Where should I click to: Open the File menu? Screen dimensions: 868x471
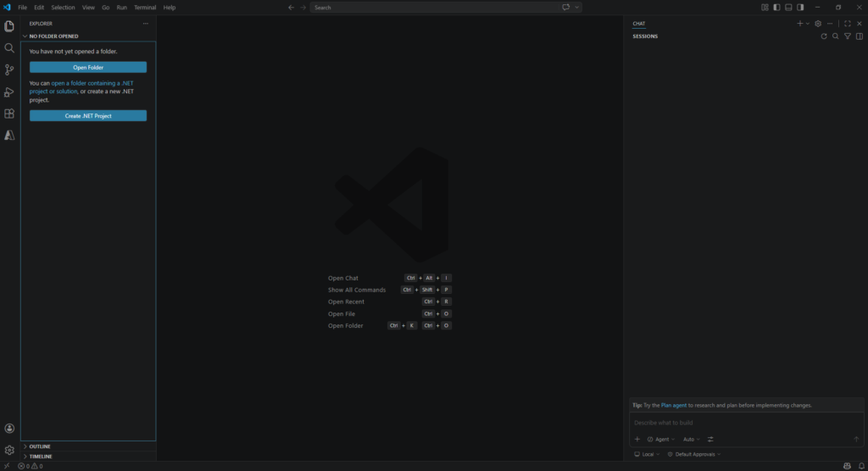coord(23,8)
